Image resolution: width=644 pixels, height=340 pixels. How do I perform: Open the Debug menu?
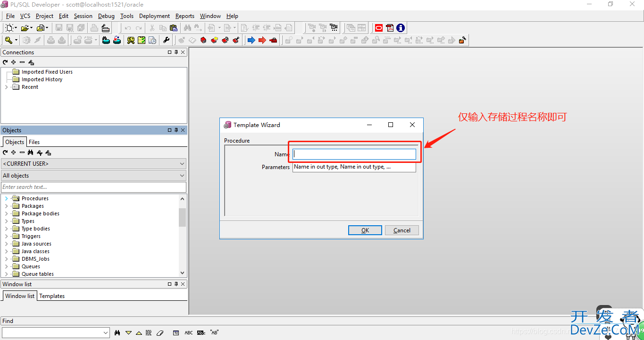coord(106,16)
